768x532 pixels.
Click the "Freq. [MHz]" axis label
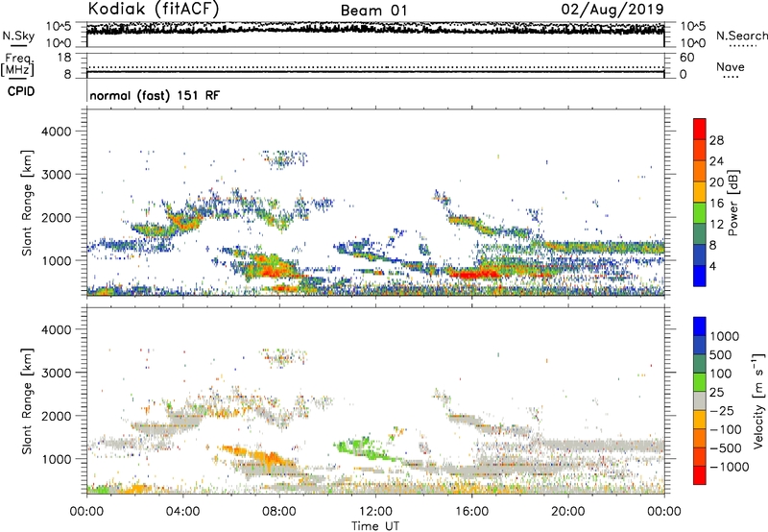[17, 65]
